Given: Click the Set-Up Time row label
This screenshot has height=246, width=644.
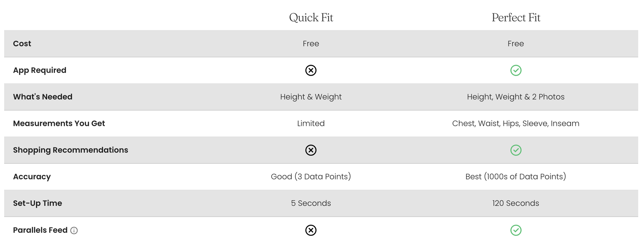Looking at the screenshot, I should pyautogui.click(x=37, y=203).
